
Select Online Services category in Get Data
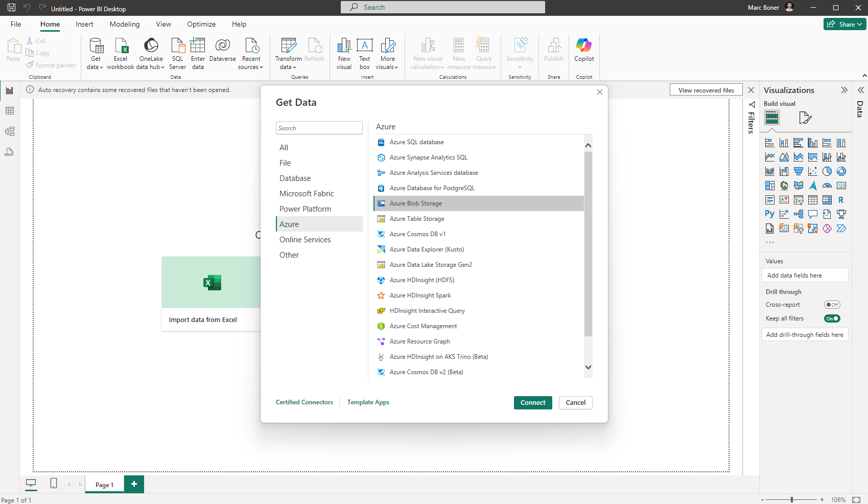coord(305,240)
